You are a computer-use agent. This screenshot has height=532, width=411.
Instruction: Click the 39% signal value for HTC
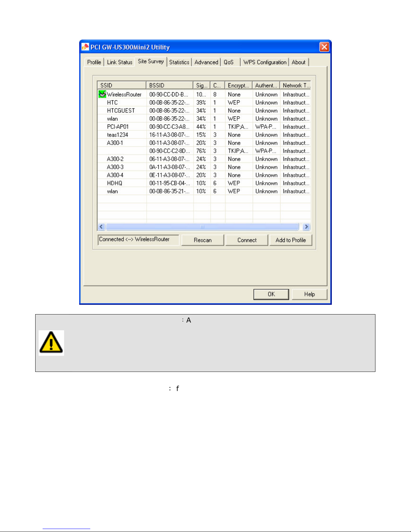pos(201,102)
